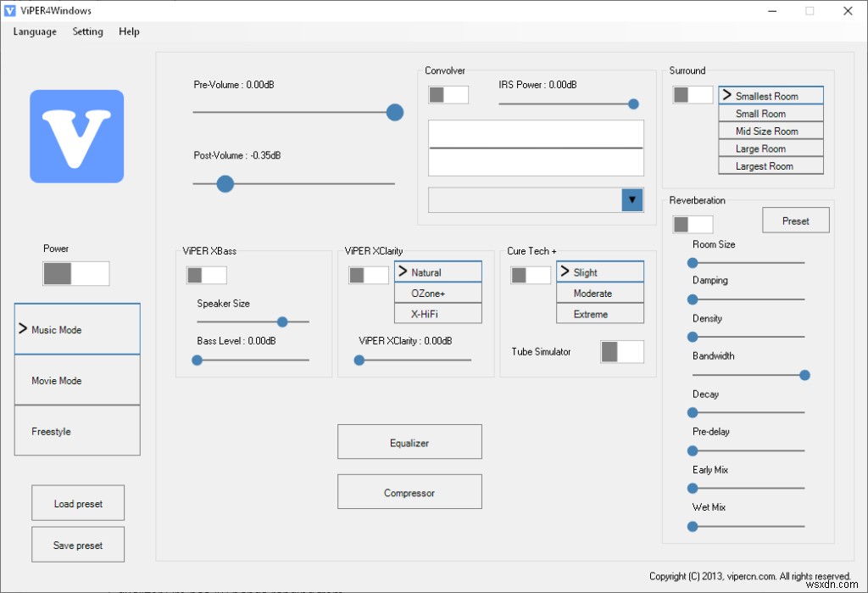Open the Help menu

[x=129, y=31]
